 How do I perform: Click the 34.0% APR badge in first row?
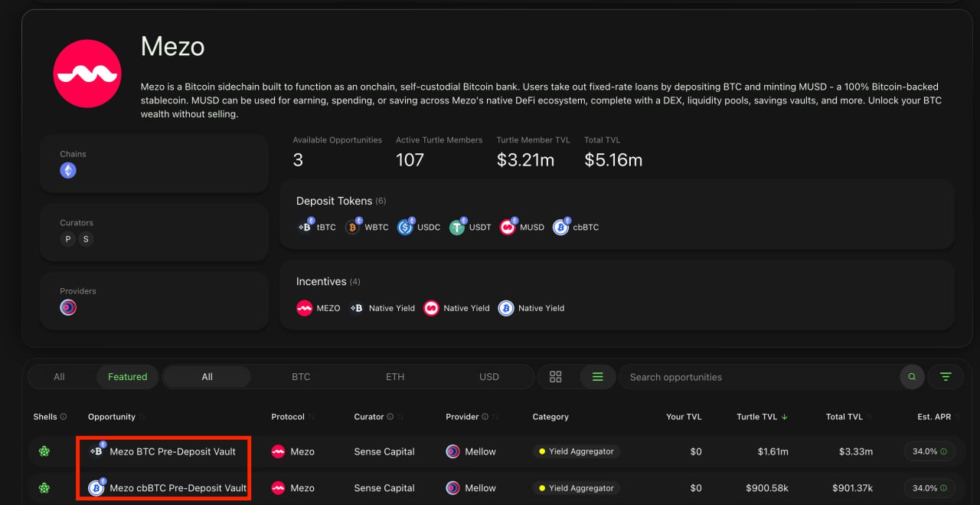929,451
